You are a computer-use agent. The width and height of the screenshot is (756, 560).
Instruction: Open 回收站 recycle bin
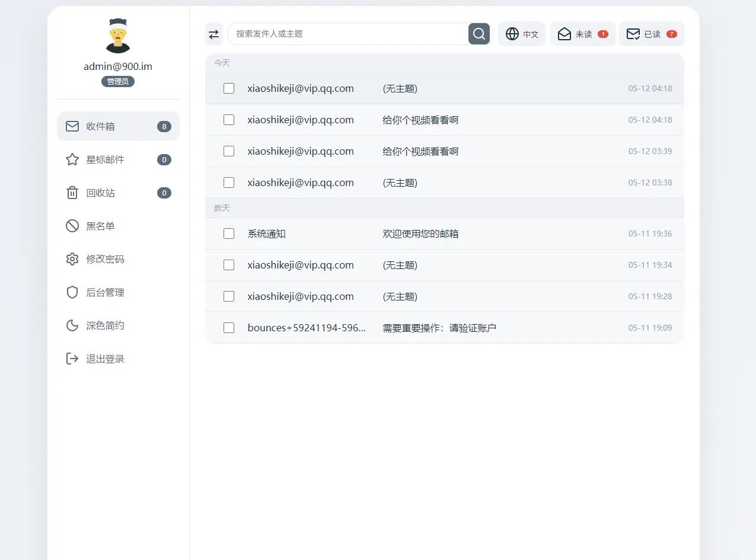(118, 193)
